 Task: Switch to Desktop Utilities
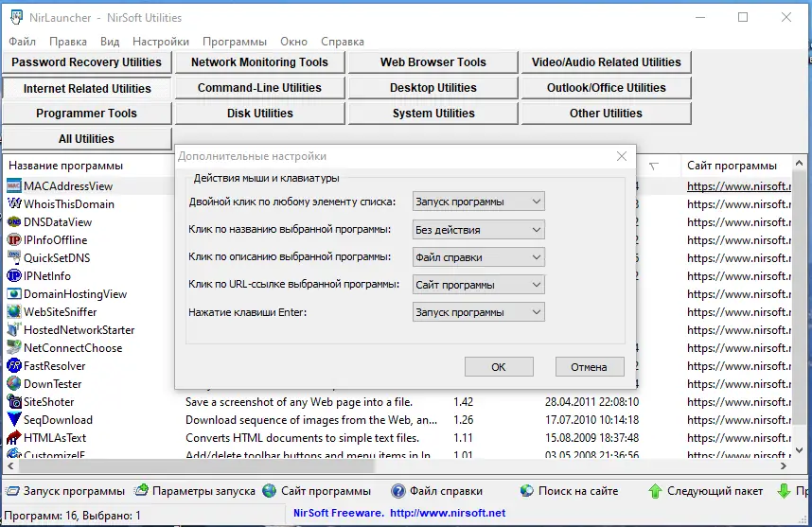(x=432, y=88)
